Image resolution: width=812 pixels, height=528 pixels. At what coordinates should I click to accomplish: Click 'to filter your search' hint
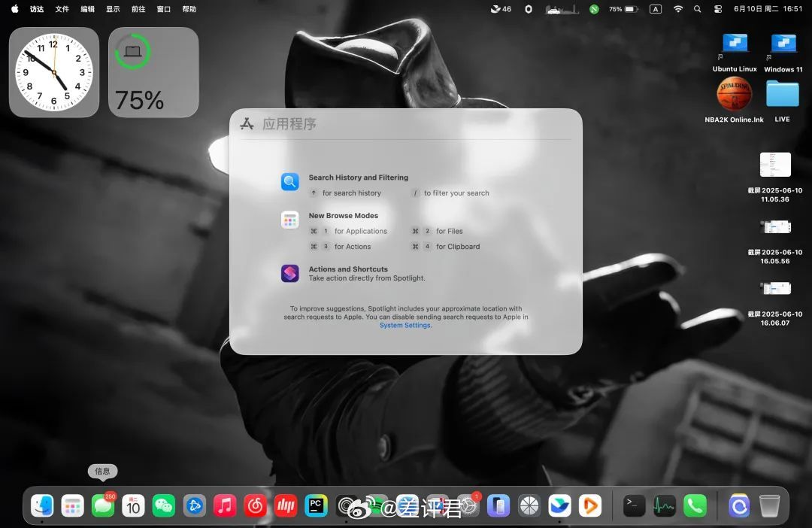point(456,193)
